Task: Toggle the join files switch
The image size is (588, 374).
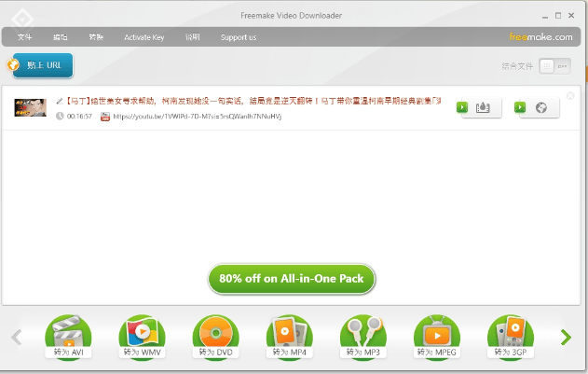Action: coord(554,66)
